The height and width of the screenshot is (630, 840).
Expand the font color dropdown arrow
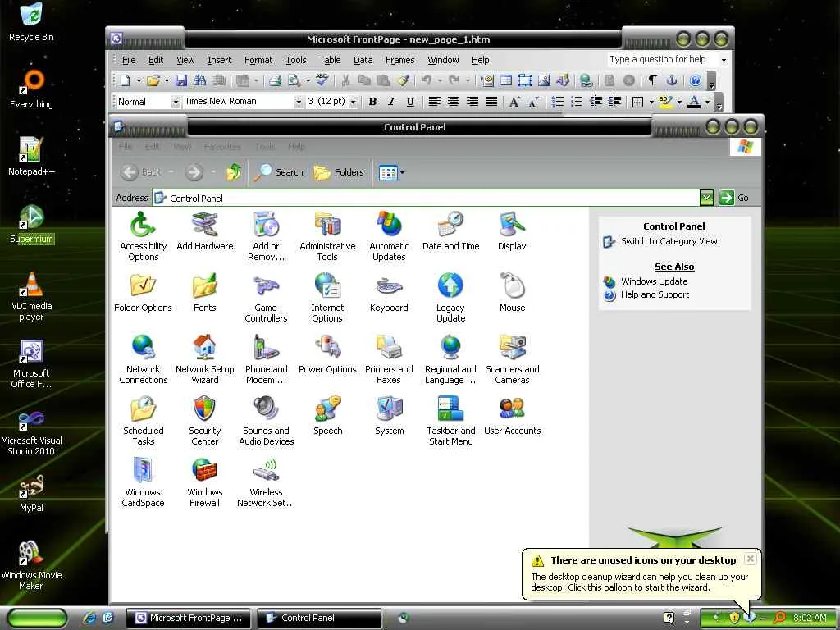click(x=708, y=102)
